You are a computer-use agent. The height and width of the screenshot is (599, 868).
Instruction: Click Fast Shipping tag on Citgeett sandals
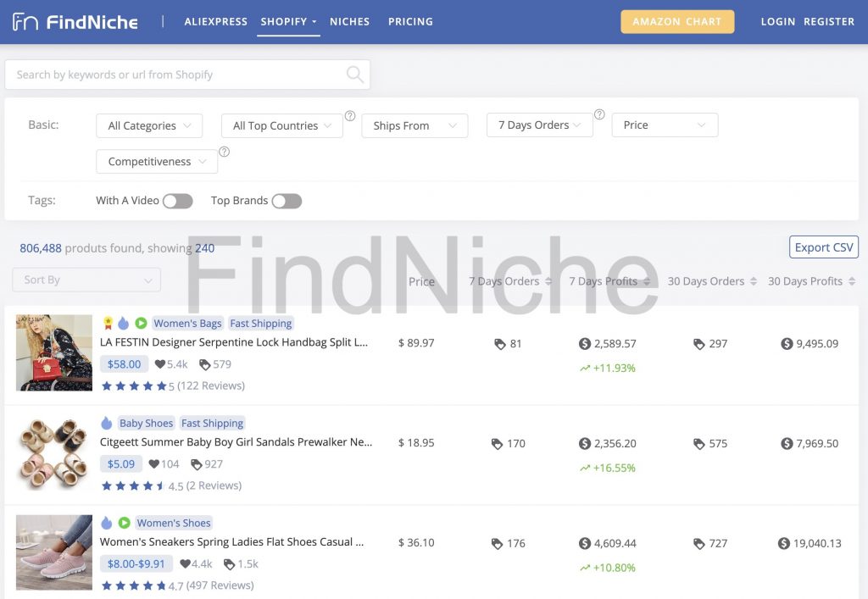coord(212,423)
